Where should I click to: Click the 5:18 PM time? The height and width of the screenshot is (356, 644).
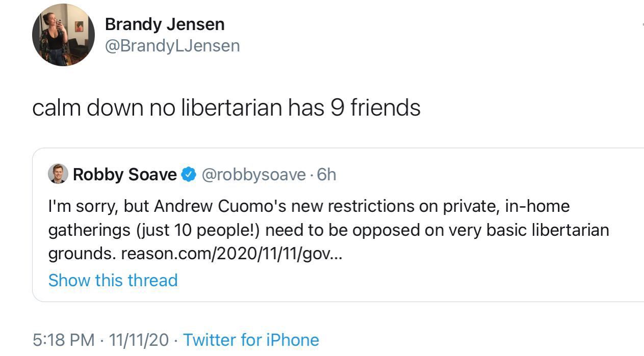[x=63, y=340]
